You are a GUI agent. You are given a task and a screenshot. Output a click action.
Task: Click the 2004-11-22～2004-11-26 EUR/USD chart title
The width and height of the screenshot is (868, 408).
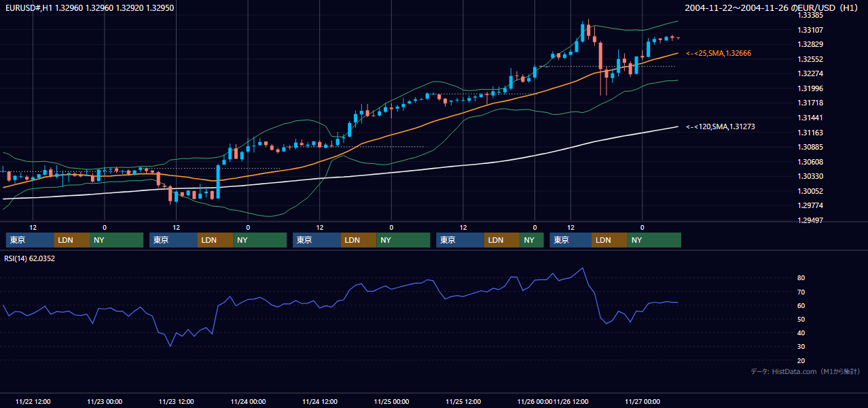pos(772,7)
